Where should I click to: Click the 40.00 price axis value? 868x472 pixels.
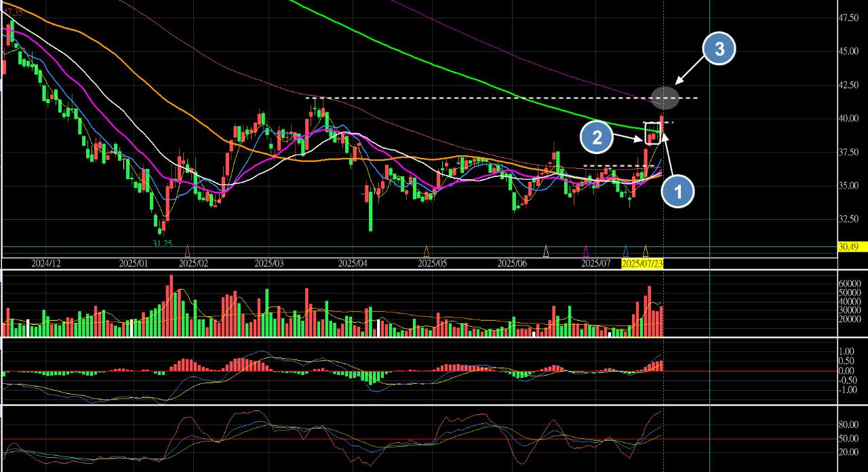tap(850, 118)
